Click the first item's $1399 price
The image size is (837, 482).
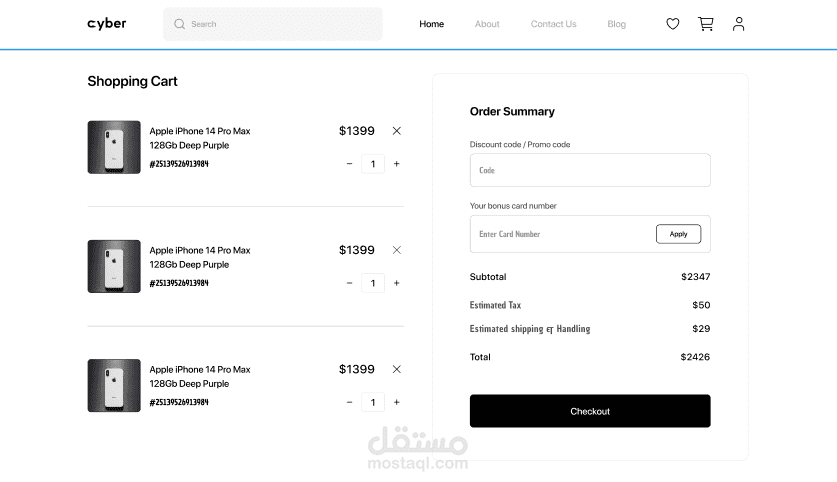(x=357, y=131)
